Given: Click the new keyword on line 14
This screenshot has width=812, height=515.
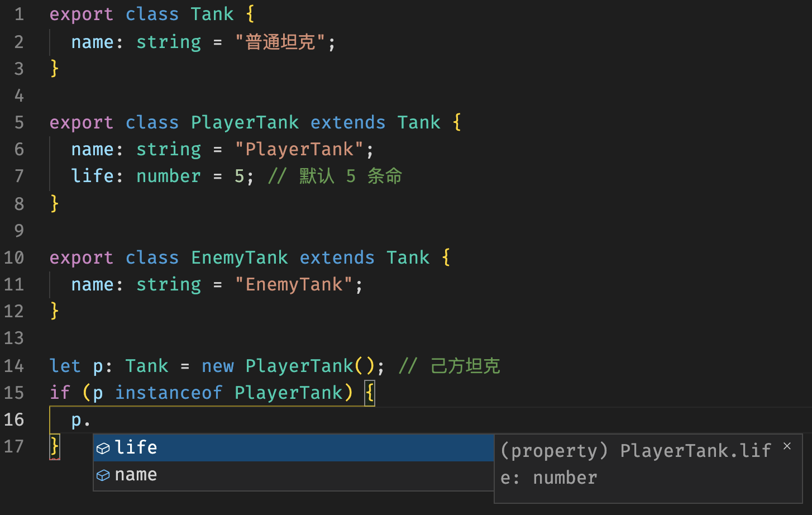Looking at the screenshot, I should pyautogui.click(x=218, y=366).
